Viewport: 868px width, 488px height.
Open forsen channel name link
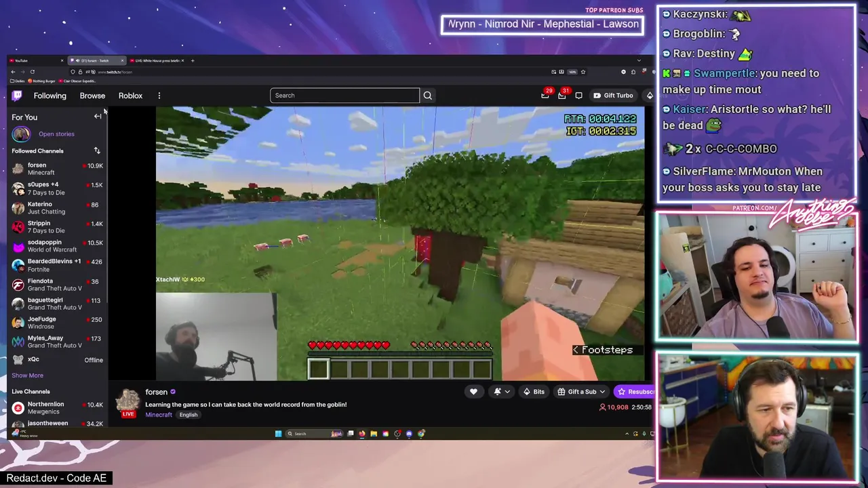point(156,392)
